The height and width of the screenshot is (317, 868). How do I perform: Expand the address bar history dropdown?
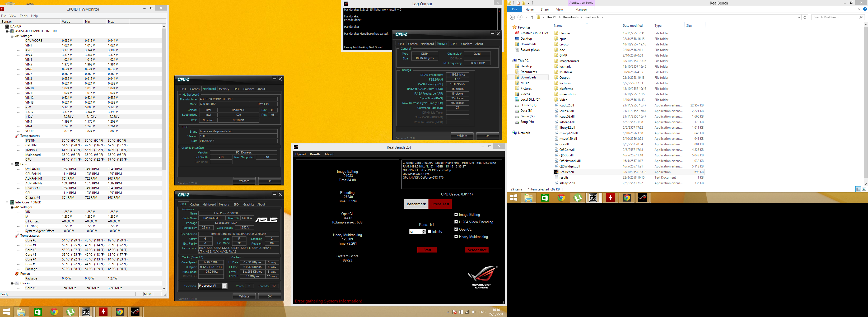coord(799,17)
